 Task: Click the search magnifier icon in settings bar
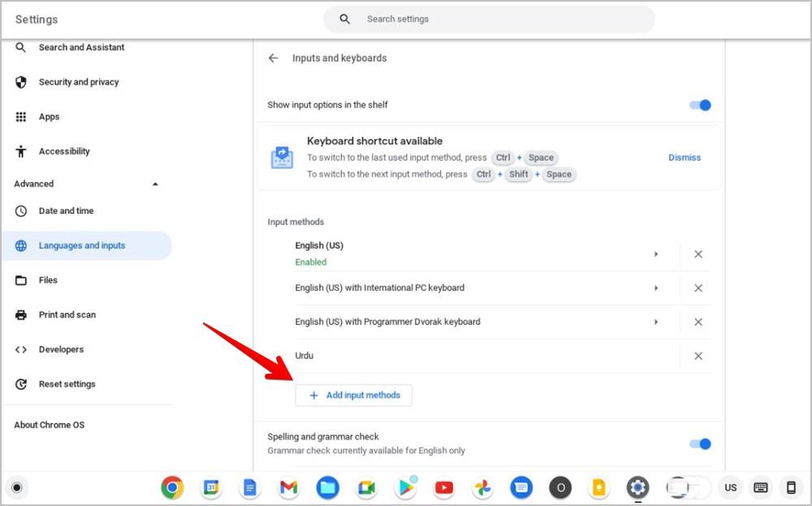tap(344, 19)
